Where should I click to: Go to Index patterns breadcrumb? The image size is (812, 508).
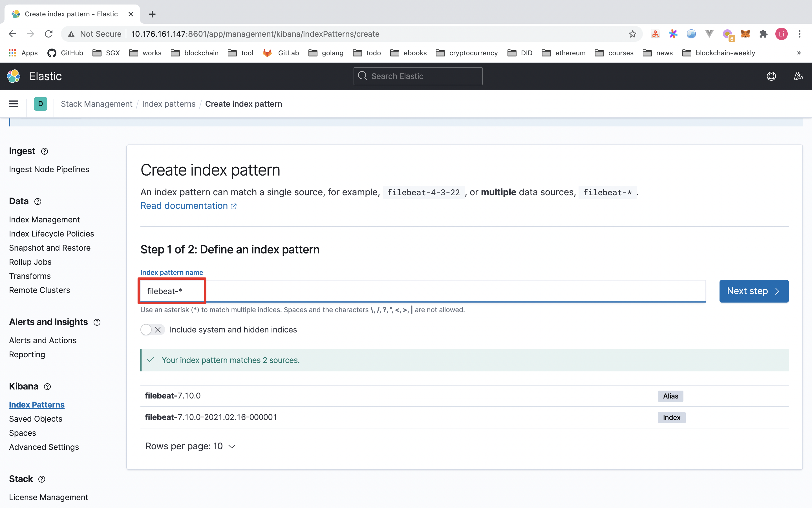(169, 104)
